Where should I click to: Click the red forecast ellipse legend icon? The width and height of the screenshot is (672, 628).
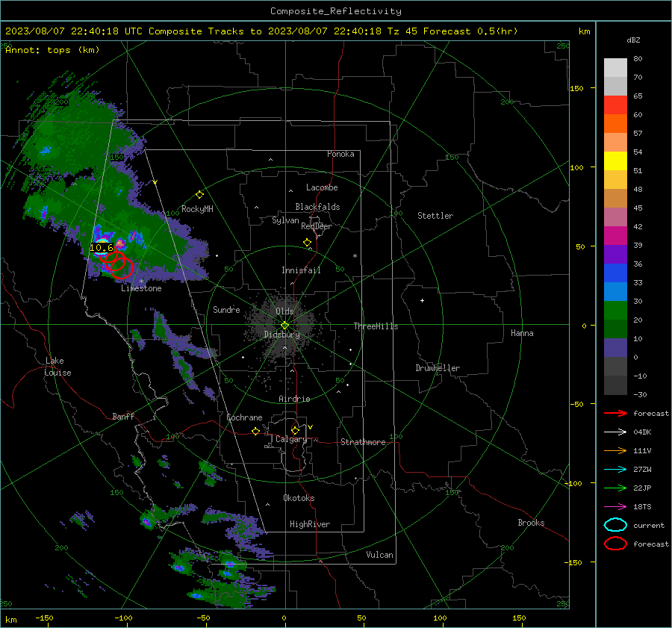pyautogui.click(x=615, y=544)
